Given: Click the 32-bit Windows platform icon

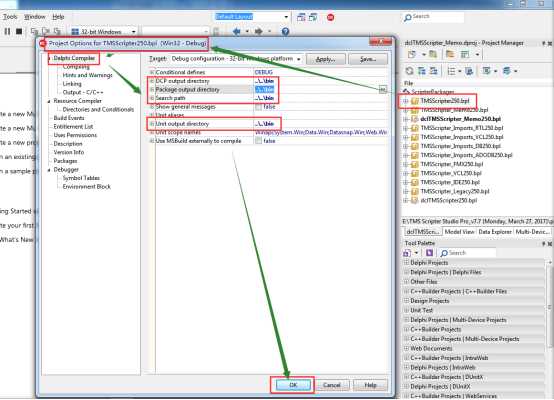Looking at the screenshot, I should tap(75, 32).
